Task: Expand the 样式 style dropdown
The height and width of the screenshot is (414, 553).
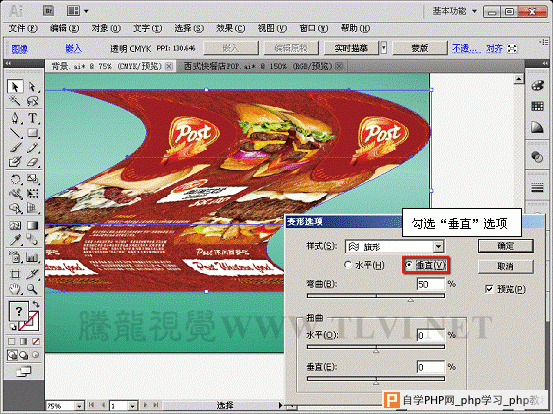Action: click(438, 246)
